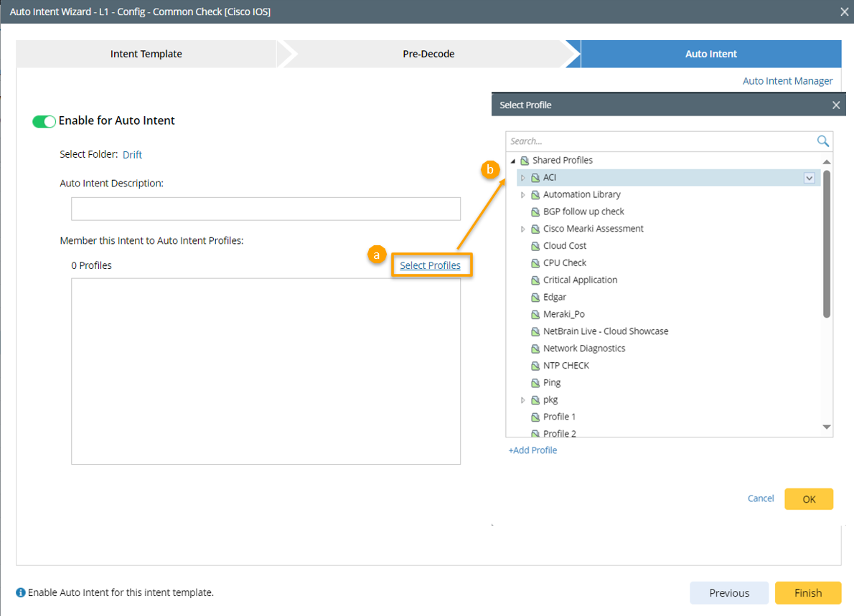Click the info icon in status bar
This screenshot has height=616, width=854.
point(21,593)
